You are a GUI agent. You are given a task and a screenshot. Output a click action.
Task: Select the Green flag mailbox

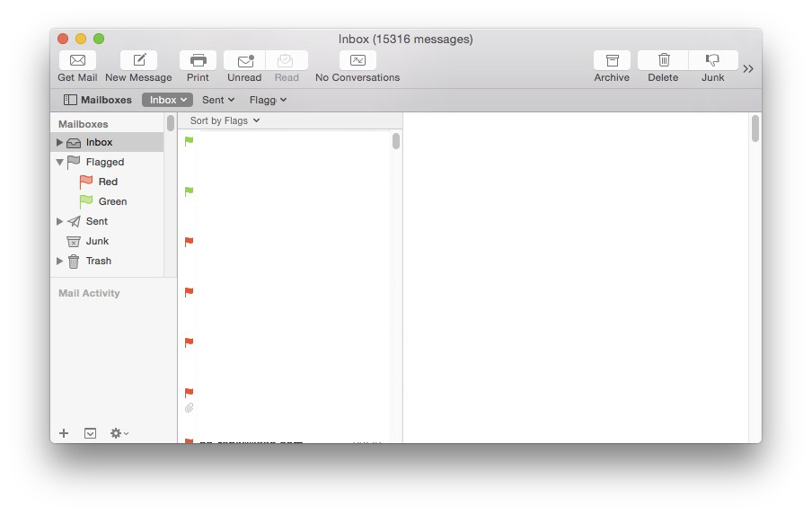pyautogui.click(x=107, y=201)
